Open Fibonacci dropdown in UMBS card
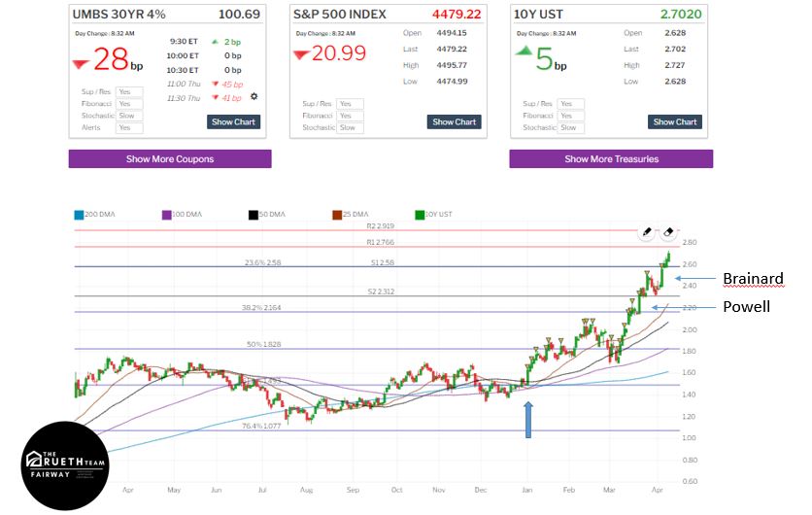 [x=129, y=104]
